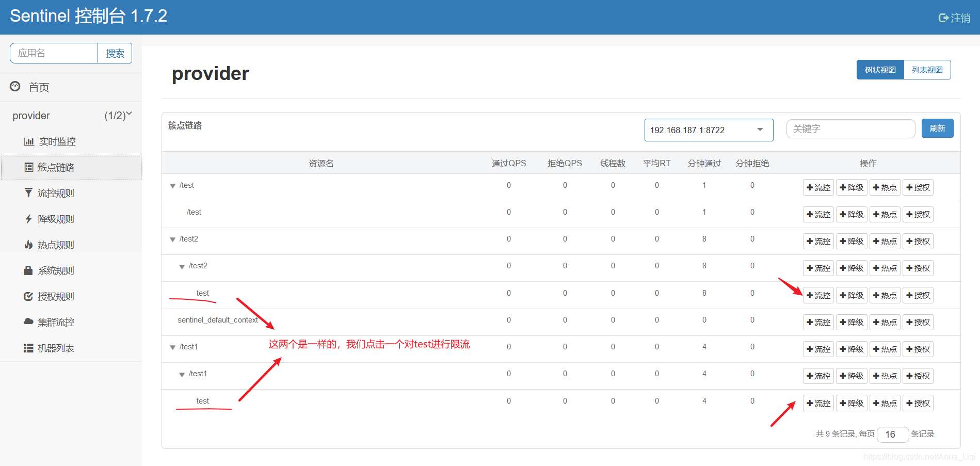The width and height of the screenshot is (980, 466).
Task: Click the 分钟通过 column header
Action: [x=704, y=163]
